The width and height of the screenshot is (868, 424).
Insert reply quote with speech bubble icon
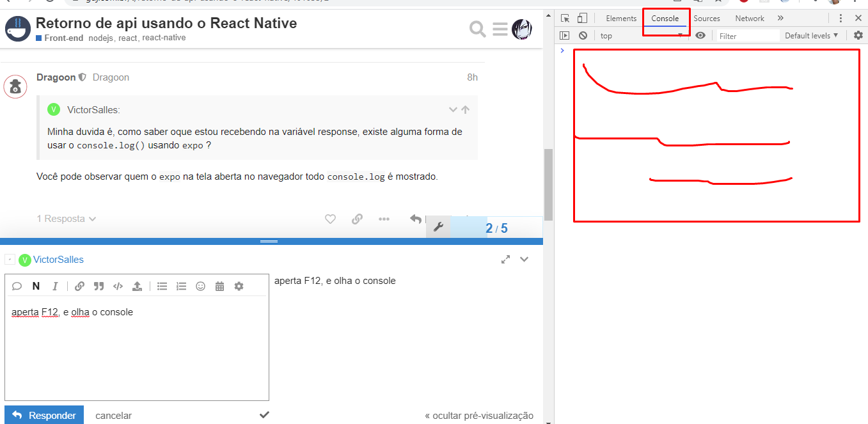[17, 286]
